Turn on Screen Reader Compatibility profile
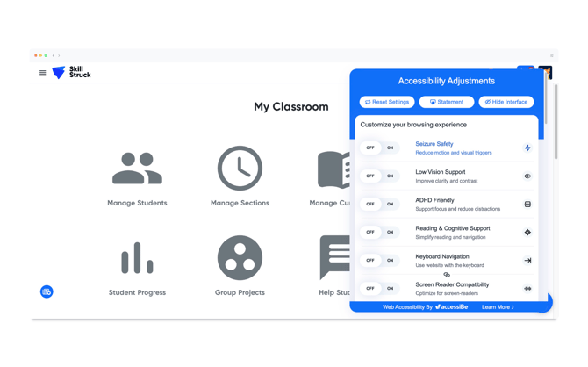This screenshot has height=367, width=588. click(x=390, y=289)
